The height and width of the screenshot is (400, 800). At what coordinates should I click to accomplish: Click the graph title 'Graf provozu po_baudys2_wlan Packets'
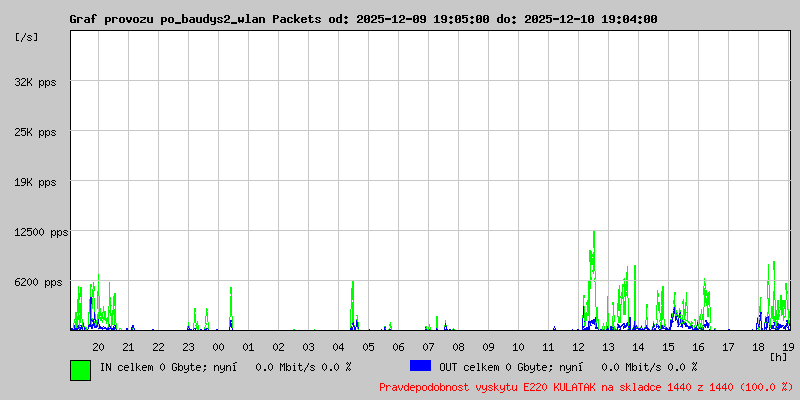pyautogui.click(x=195, y=19)
